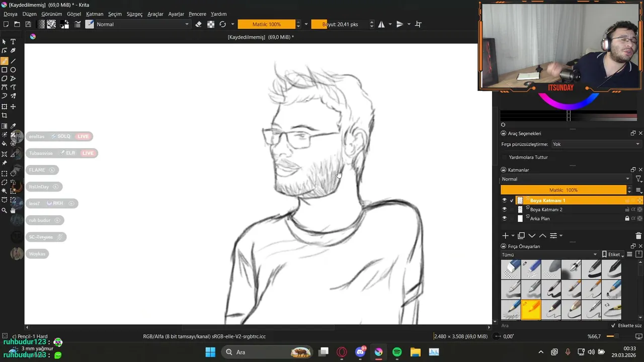Adjust layer Matlık opacity slider
This screenshot has height=362, width=644.
pos(563,190)
